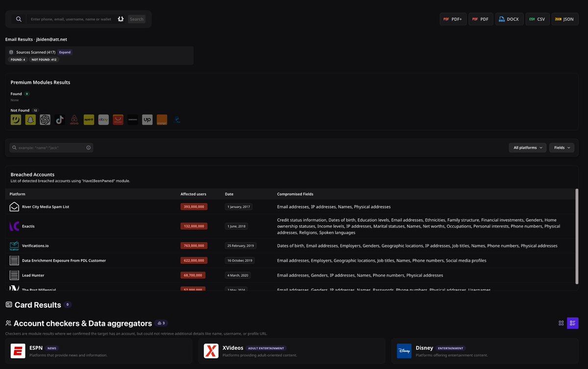The height and width of the screenshot is (369, 588).
Task: Click the breached accounts table scrollbar
Action: coord(577,236)
